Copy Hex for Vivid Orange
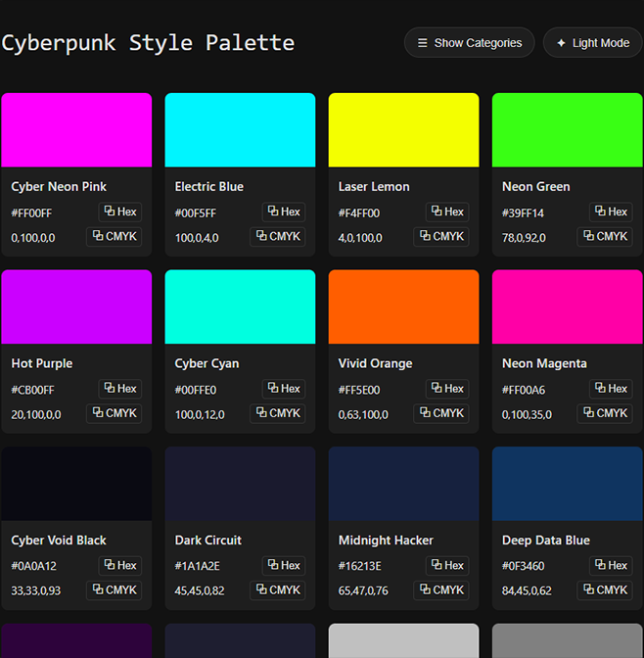The image size is (644, 658). click(x=447, y=388)
